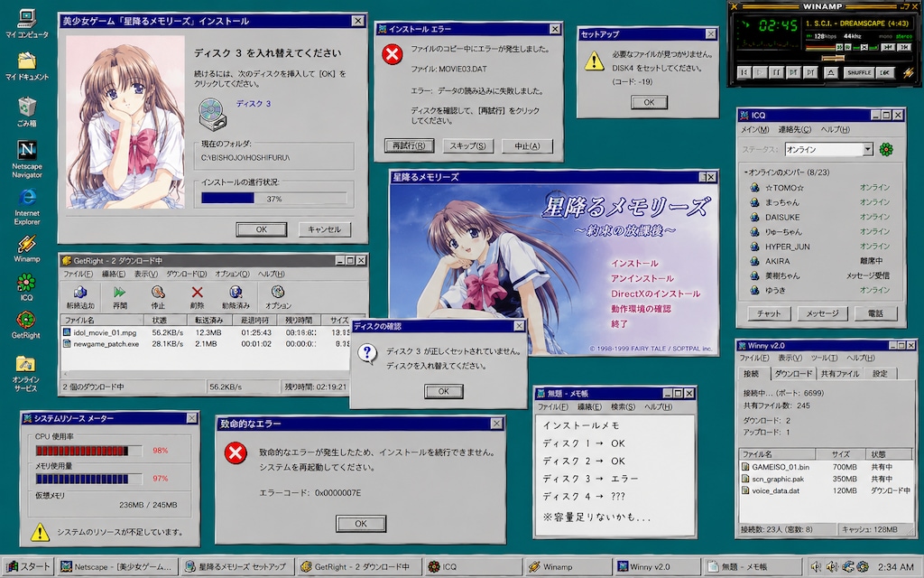Viewport: 924px width, 578px height.
Task: Click 動作環境の確認 in the launcher menu
Action: tap(641, 309)
